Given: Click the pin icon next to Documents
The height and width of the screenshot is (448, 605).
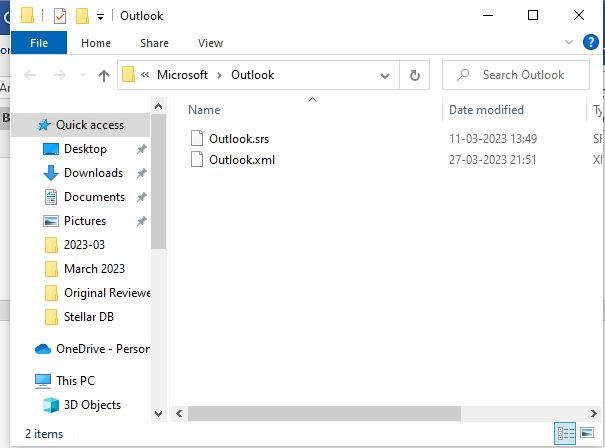Looking at the screenshot, I should tap(142, 197).
